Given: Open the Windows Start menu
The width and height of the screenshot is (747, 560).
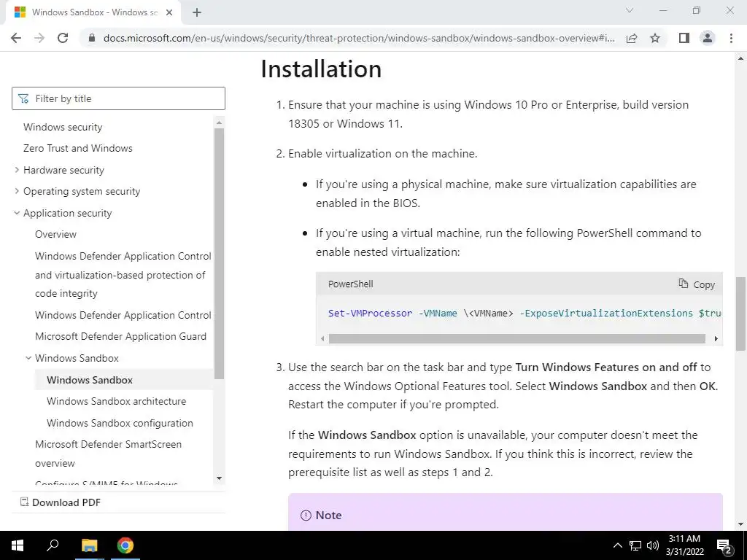Looking at the screenshot, I should (x=18, y=545).
